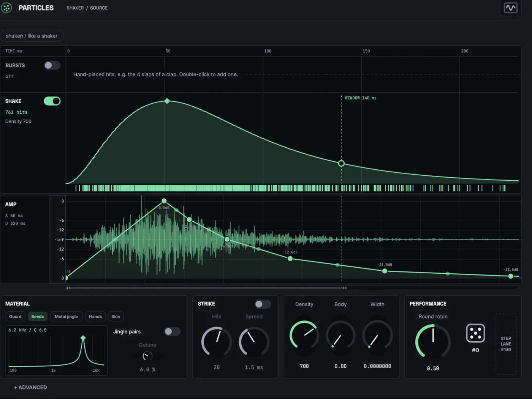Click the Body value 0.00 field

(340, 366)
